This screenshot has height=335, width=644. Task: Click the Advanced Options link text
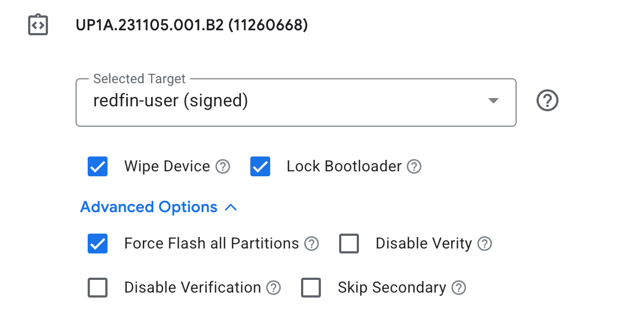click(x=149, y=207)
